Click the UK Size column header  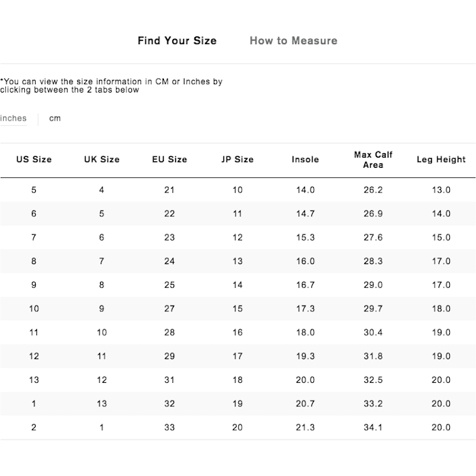[x=101, y=160]
